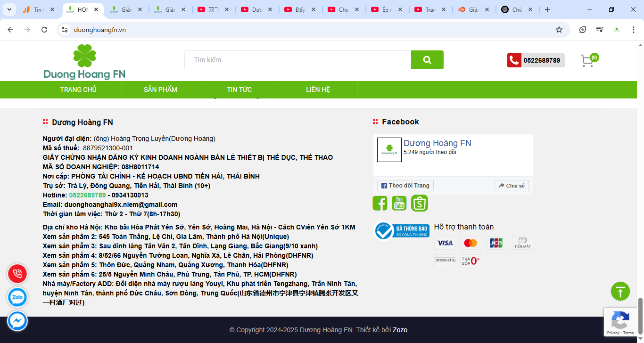Open the media control icon in toolbar
The image size is (644, 343).
click(600, 30)
